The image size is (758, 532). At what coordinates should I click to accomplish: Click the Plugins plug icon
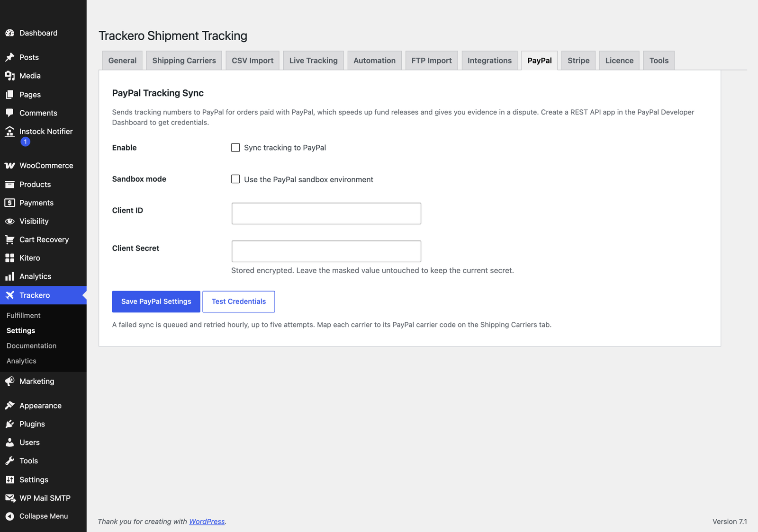9,424
